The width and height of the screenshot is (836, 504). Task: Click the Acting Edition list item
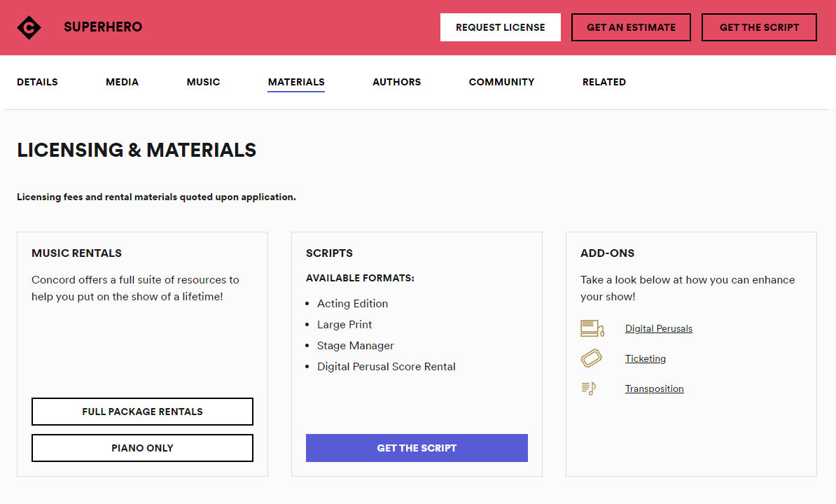(x=352, y=304)
